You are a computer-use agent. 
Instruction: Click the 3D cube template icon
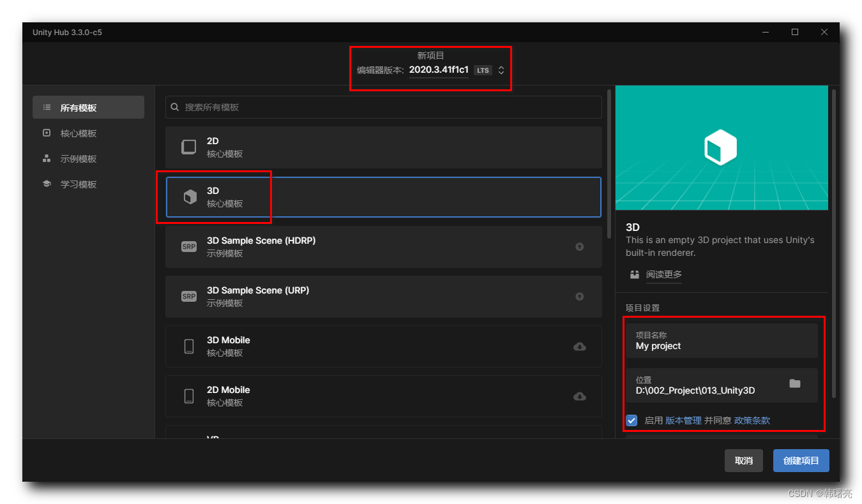click(x=190, y=197)
